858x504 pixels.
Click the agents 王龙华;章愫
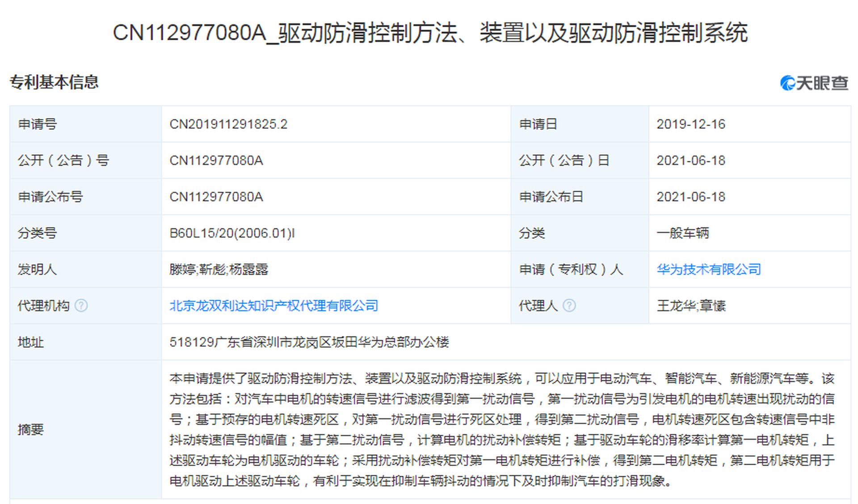(691, 306)
